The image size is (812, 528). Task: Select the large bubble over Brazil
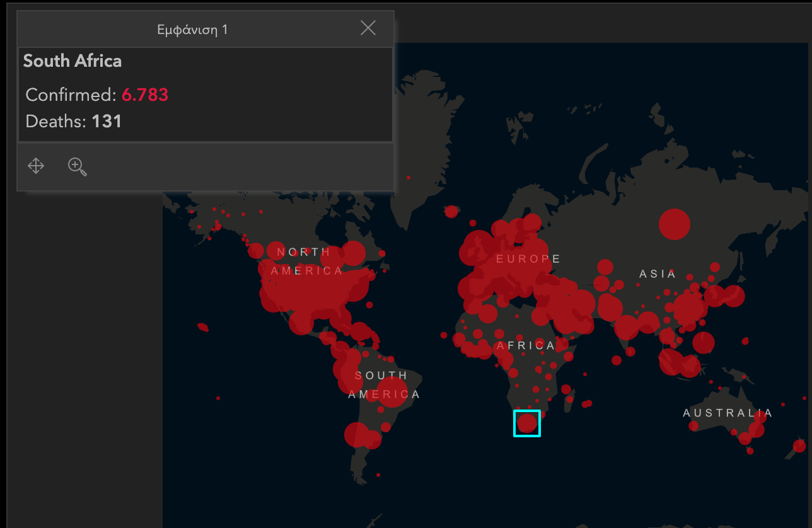[x=392, y=387]
